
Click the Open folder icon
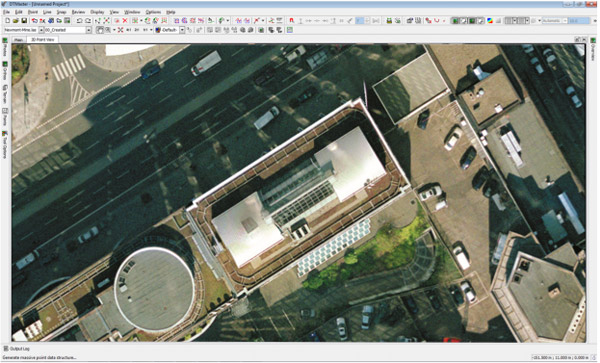click(x=16, y=21)
